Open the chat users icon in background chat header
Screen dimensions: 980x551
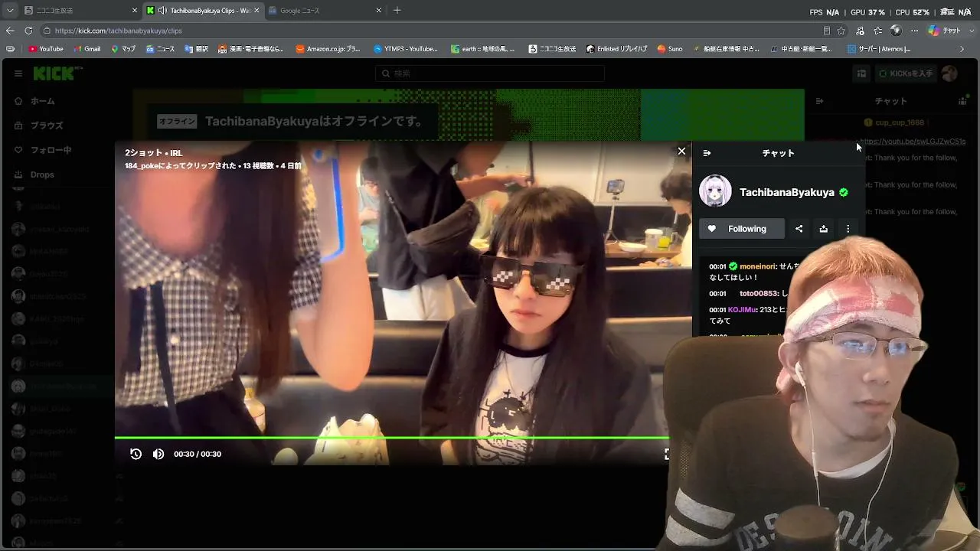[x=962, y=101]
